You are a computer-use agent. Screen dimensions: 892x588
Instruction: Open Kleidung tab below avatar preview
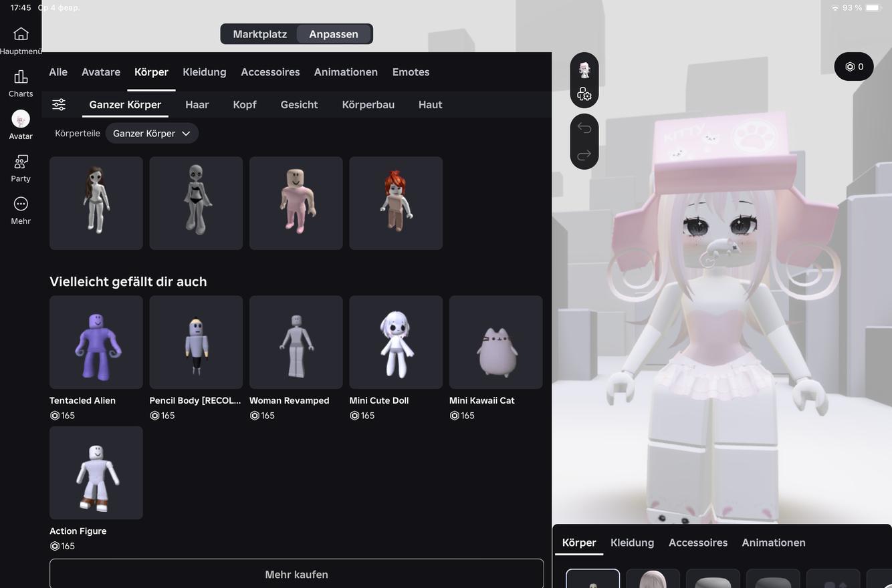[x=632, y=543]
